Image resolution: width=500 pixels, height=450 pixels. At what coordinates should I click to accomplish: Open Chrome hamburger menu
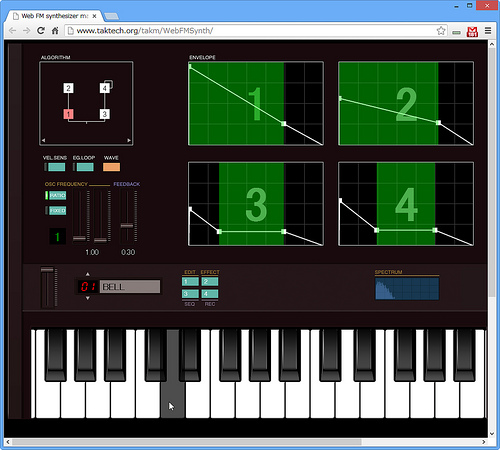[488, 31]
